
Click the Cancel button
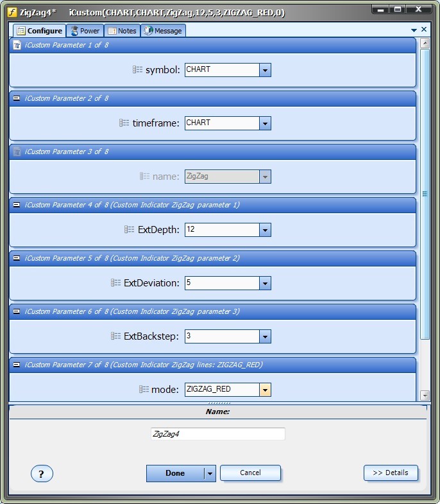click(x=251, y=473)
